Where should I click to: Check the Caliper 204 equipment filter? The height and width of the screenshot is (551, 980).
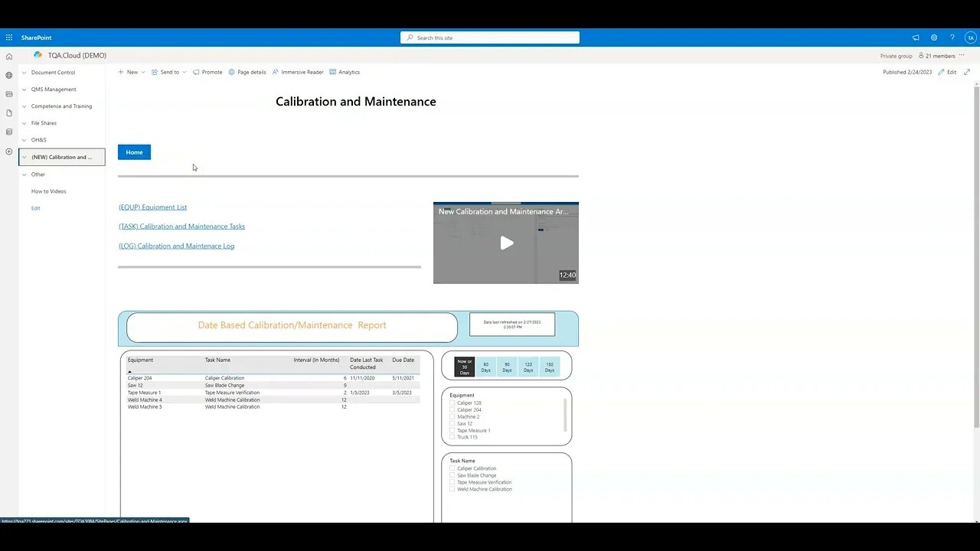point(452,409)
